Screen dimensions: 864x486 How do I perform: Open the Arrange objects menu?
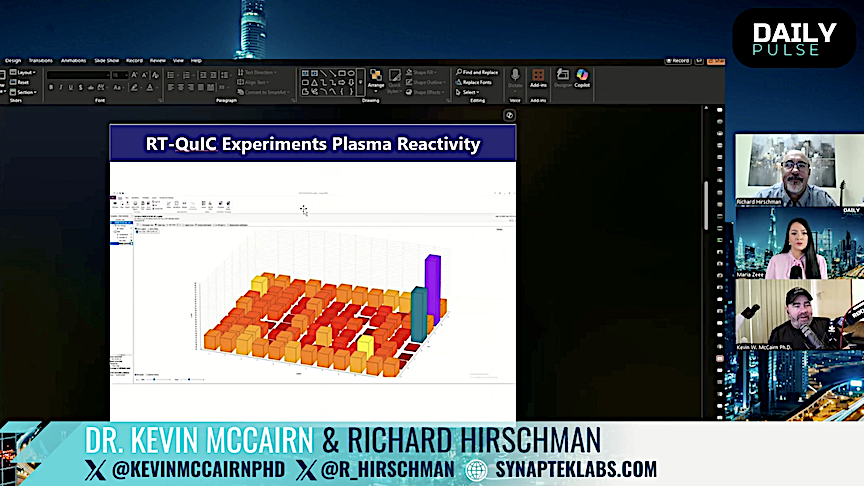click(376, 78)
